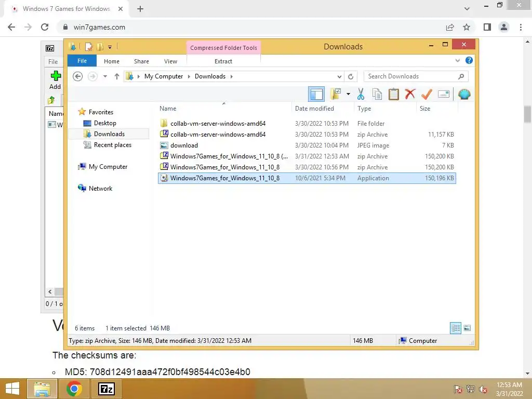
Task: Go back in Chrome browser
Action: (x=11, y=27)
